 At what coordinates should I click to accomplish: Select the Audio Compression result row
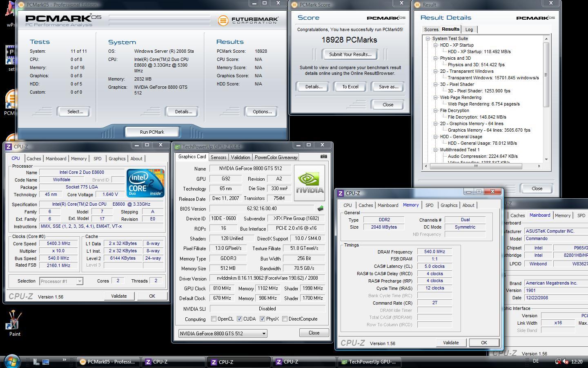(x=482, y=156)
